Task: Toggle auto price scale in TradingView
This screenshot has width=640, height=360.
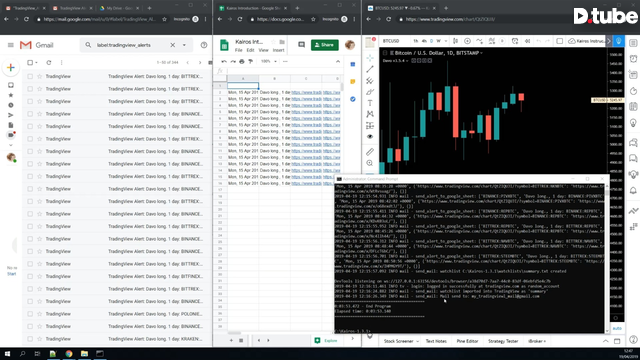Action: click(617, 328)
